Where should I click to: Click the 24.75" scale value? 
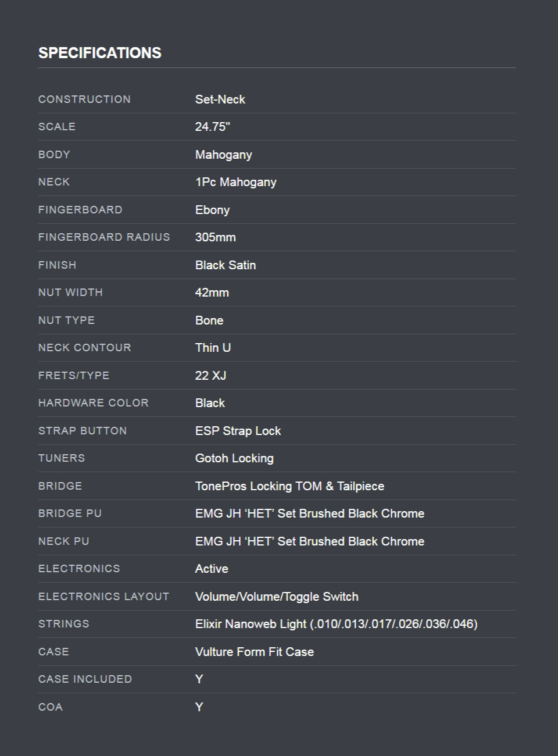[212, 127]
